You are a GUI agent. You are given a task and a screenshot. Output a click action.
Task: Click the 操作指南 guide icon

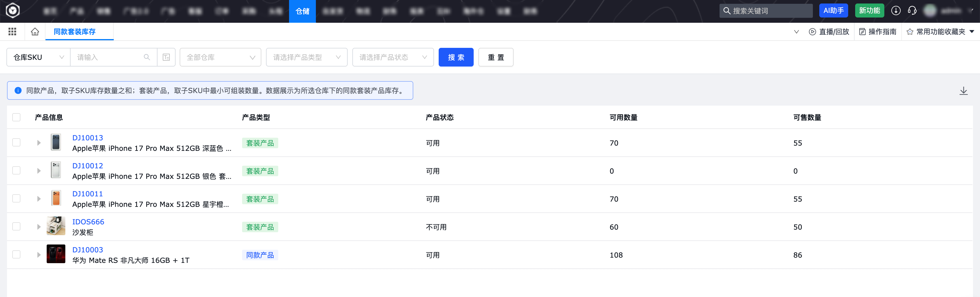[x=863, y=32]
